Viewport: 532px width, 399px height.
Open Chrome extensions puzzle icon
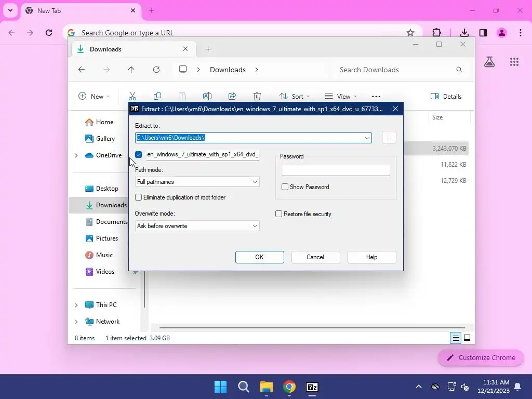pos(436,33)
